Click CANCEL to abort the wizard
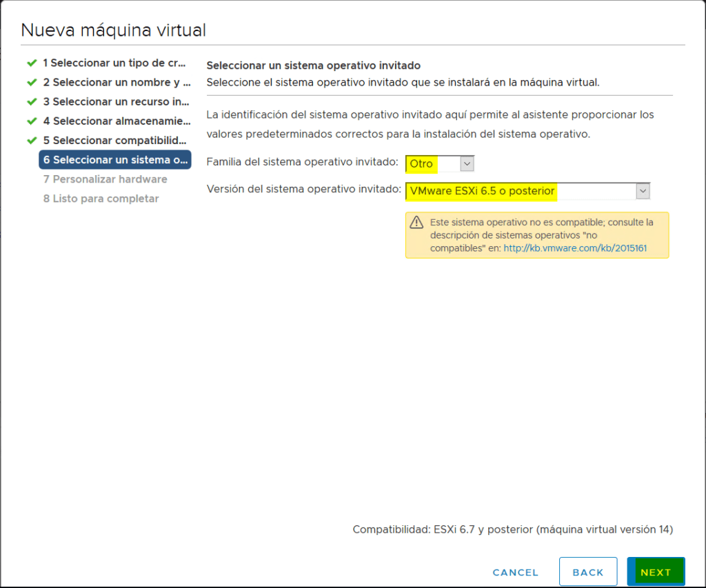Image resolution: width=706 pixels, height=588 pixels. (515, 572)
